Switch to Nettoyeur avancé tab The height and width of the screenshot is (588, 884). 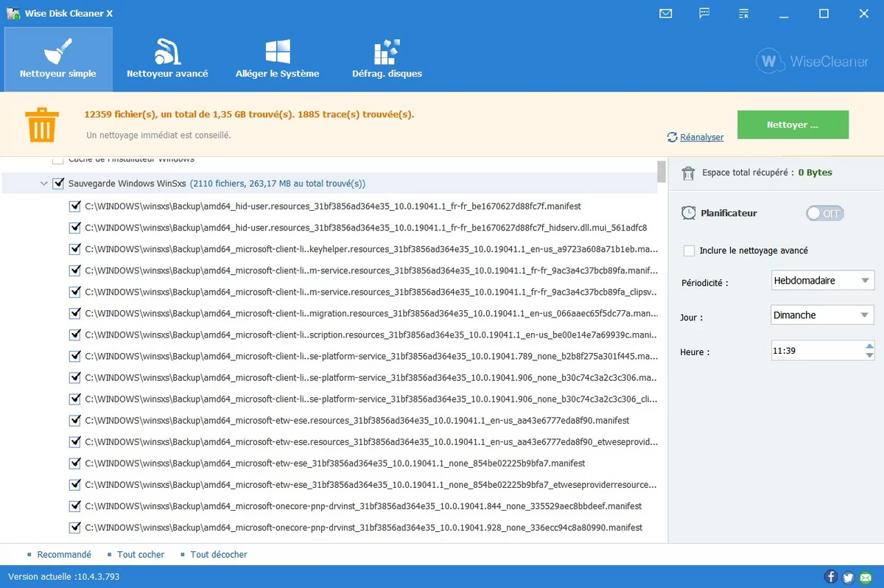(x=167, y=59)
